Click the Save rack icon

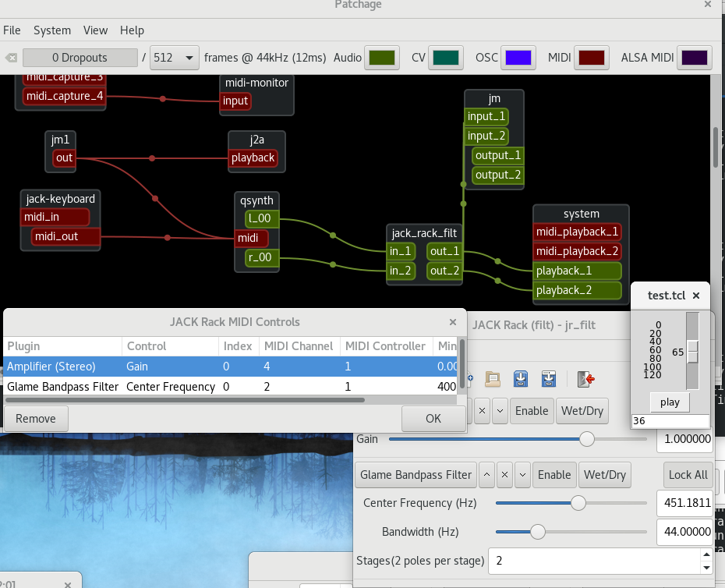pyautogui.click(x=521, y=379)
